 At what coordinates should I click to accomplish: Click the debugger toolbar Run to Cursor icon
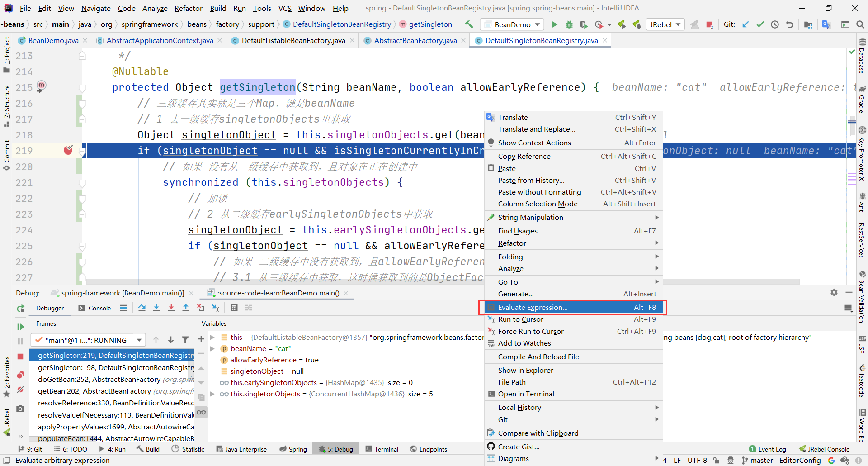pyautogui.click(x=216, y=308)
